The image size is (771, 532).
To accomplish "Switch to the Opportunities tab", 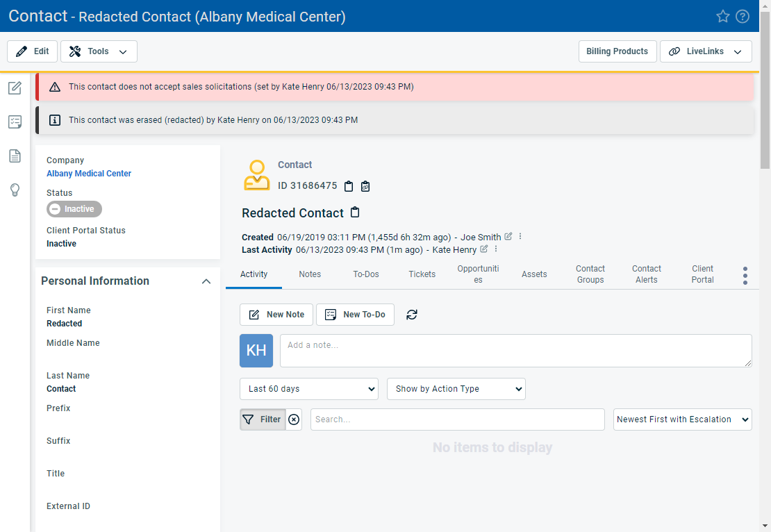I will (x=478, y=274).
